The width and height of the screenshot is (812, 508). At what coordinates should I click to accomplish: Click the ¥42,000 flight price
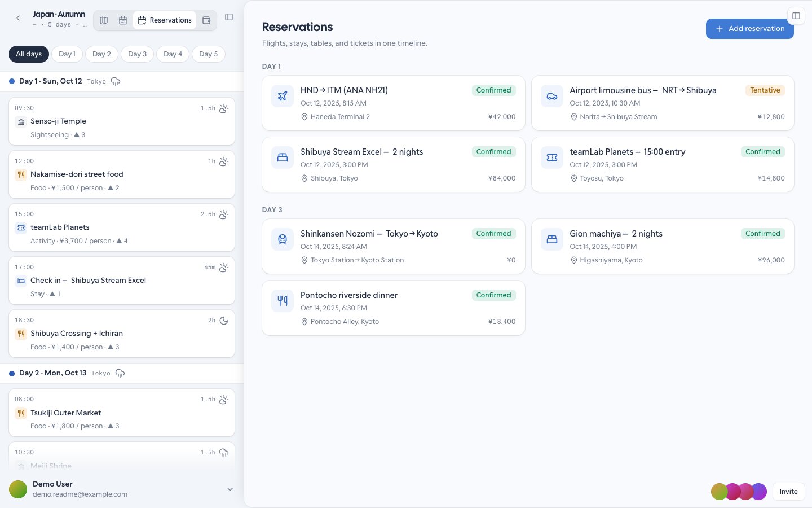(502, 117)
